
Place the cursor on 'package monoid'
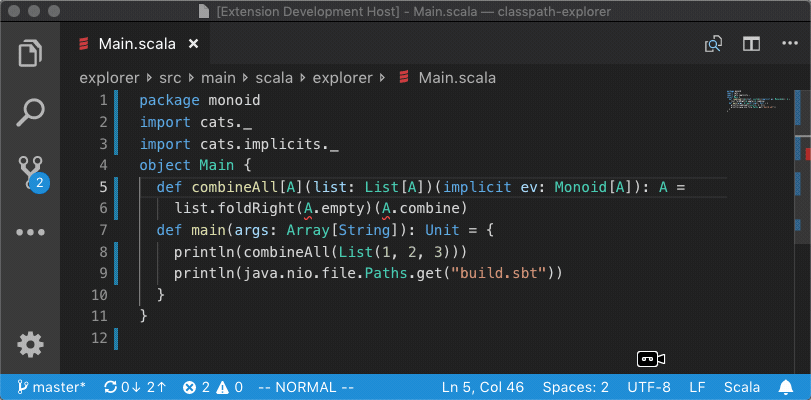click(200, 100)
